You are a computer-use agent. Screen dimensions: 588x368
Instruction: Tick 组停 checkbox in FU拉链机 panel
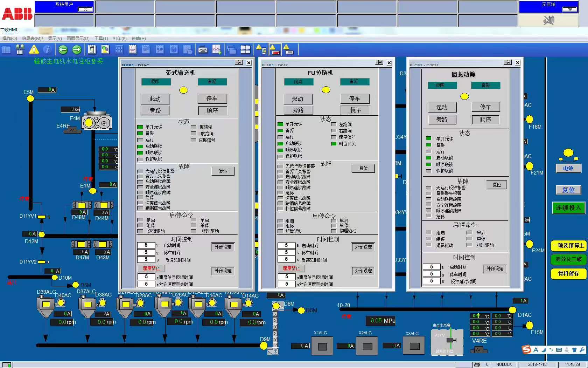pyautogui.click(x=280, y=226)
